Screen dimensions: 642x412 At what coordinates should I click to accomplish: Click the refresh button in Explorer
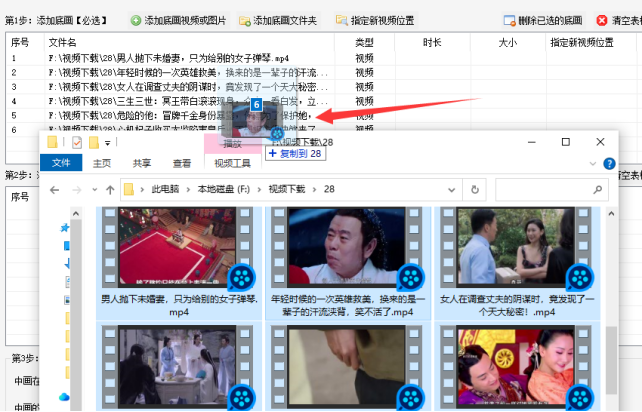click(x=475, y=190)
